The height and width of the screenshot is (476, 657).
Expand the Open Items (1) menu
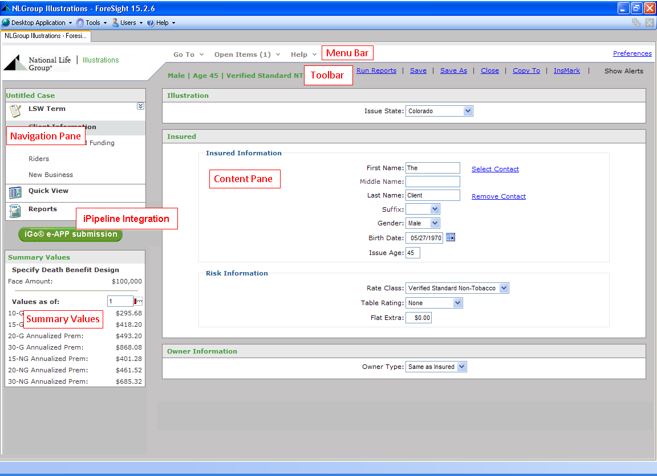click(x=247, y=54)
